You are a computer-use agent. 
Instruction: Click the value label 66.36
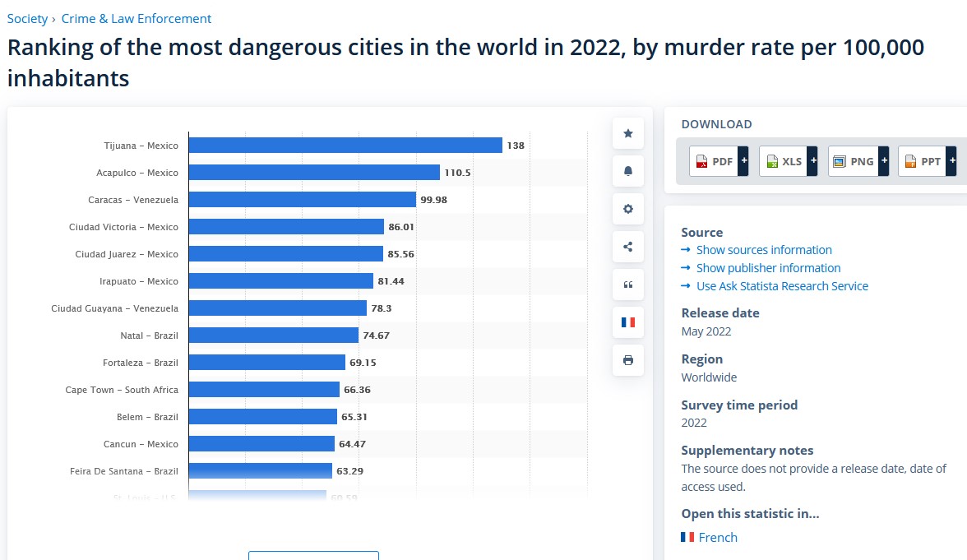357,390
